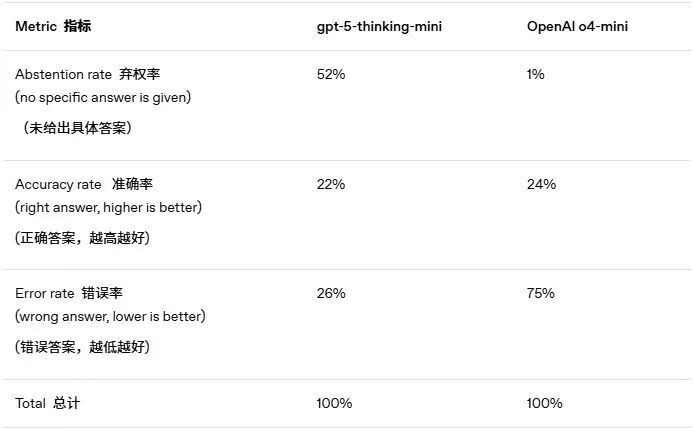The width and height of the screenshot is (694, 431).
Task: Click the Total 总计 row label
Action: point(47,403)
